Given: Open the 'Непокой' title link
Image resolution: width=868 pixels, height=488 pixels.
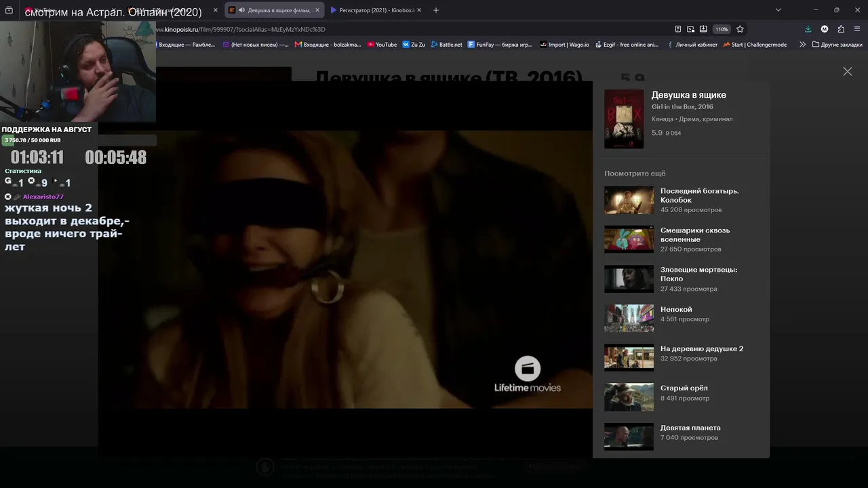Looking at the screenshot, I should [676, 309].
